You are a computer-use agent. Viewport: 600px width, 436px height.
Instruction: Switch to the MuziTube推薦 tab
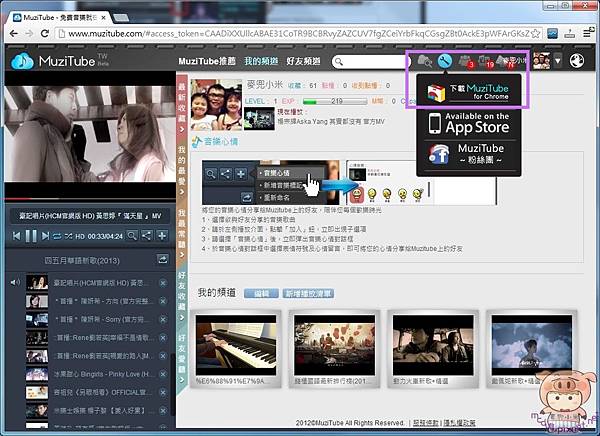207,61
